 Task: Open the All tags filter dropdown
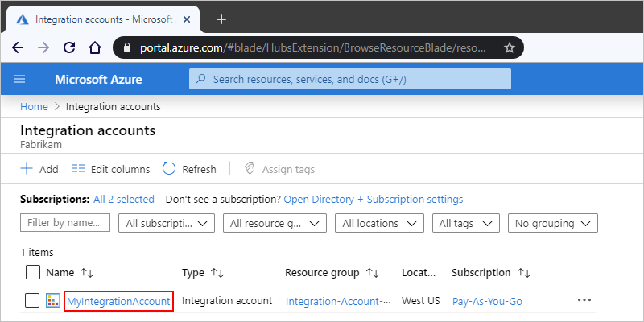click(466, 223)
